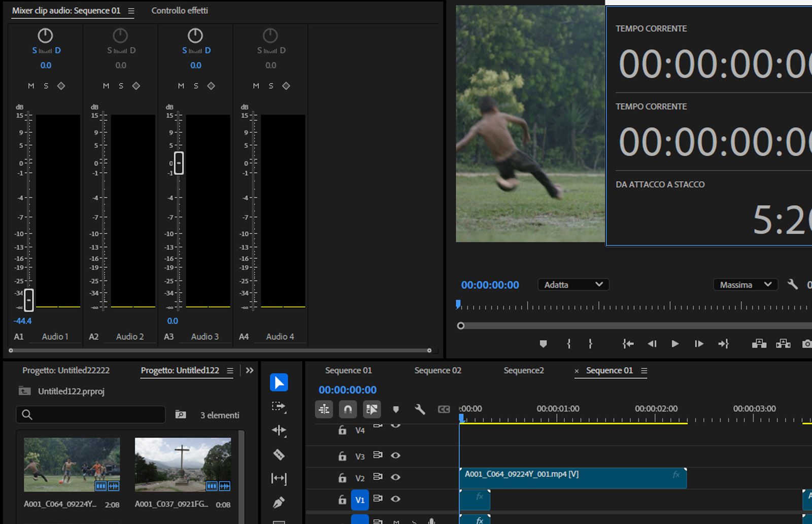Choose the Track Select Forward tool
Image resolution: width=812 pixels, height=524 pixels.
[279, 406]
